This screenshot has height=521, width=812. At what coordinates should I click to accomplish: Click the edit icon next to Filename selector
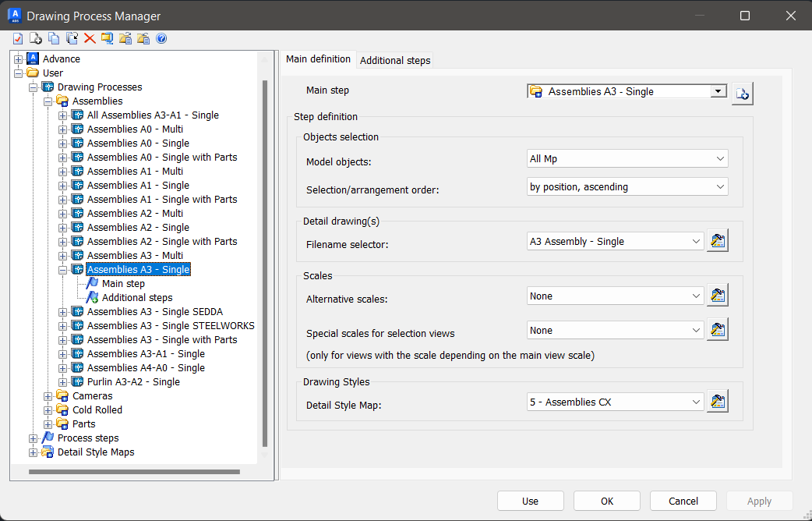click(x=718, y=241)
